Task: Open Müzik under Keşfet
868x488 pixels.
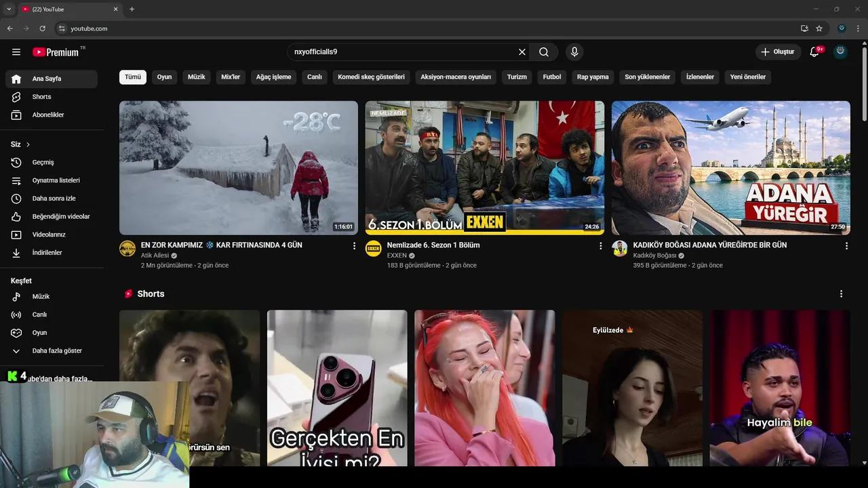Action: (x=52, y=297)
